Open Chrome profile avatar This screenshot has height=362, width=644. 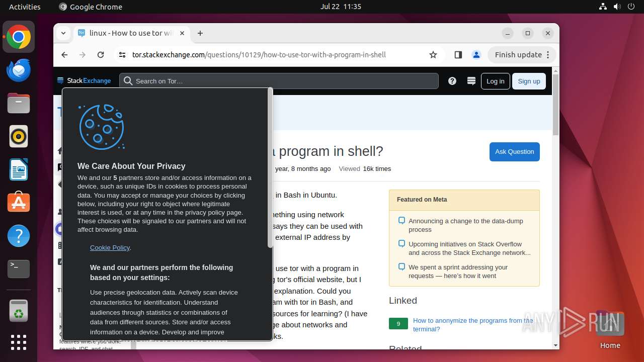(476, 55)
